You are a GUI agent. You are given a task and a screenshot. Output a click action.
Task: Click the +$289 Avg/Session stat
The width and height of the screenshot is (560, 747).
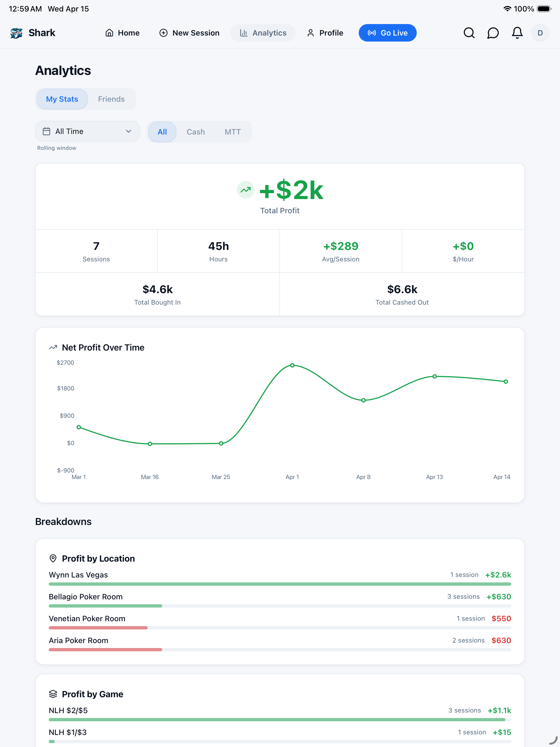[341, 251]
